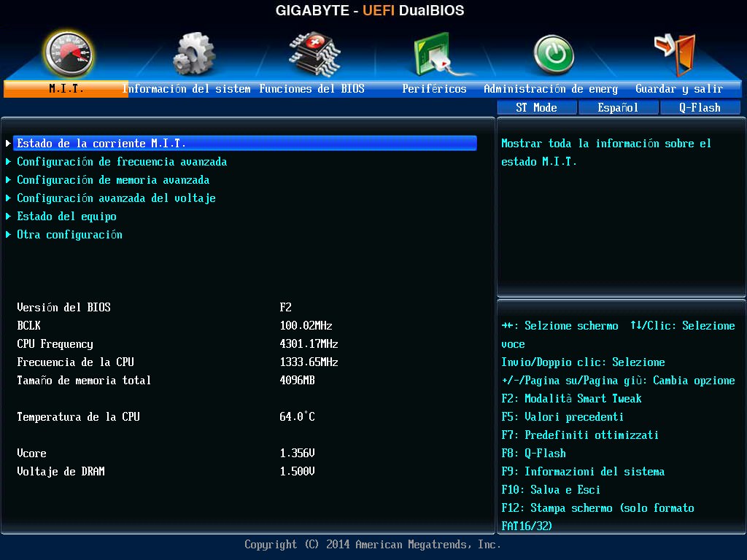The width and height of the screenshot is (747, 560).
Task: Change language with Español button
Action: click(x=618, y=108)
